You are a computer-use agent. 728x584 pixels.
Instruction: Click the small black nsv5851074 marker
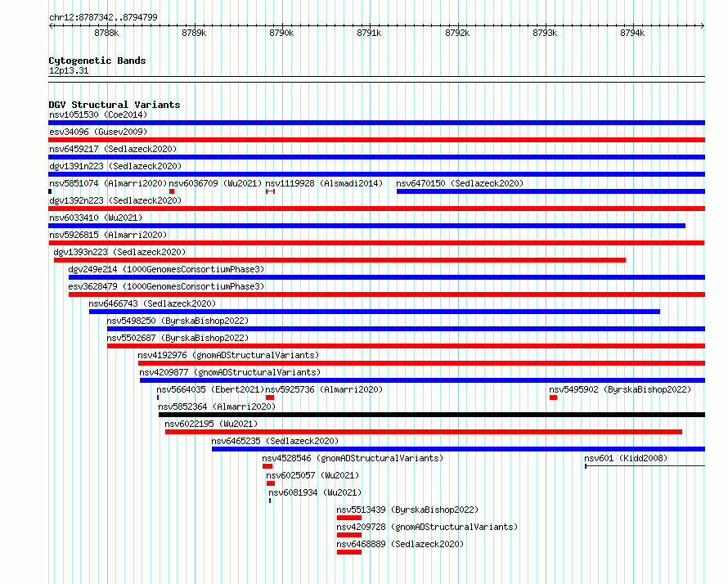coord(50,191)
